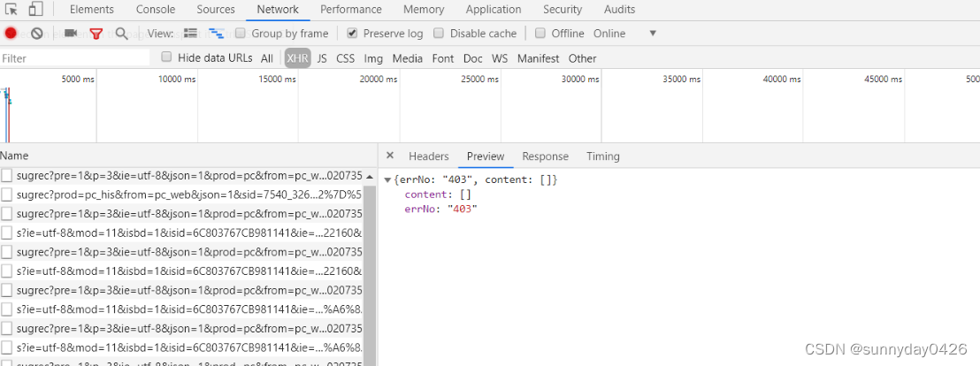The height and width of the screenshot is (366, 980).
Task: Filter requests by Img
Action: tap(374, 58)
